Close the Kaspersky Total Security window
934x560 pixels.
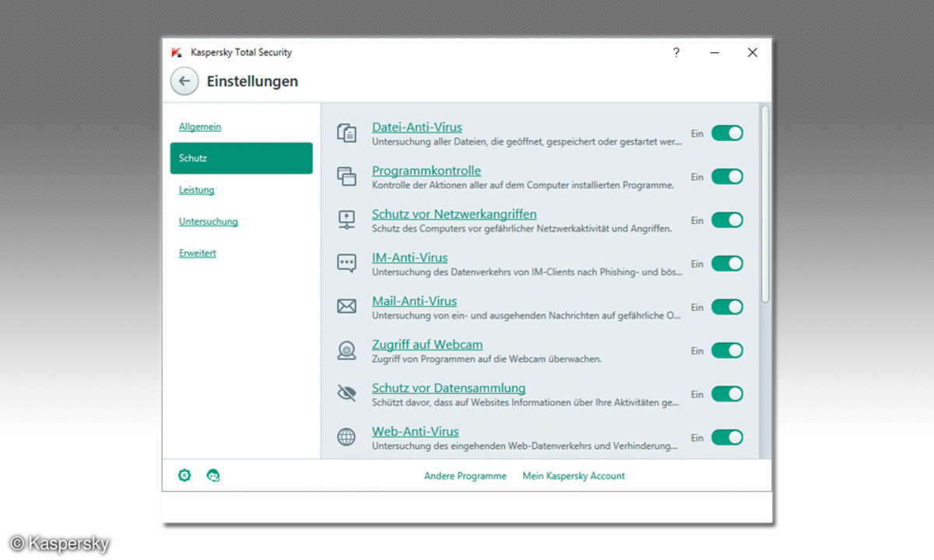tap(753, 52)
